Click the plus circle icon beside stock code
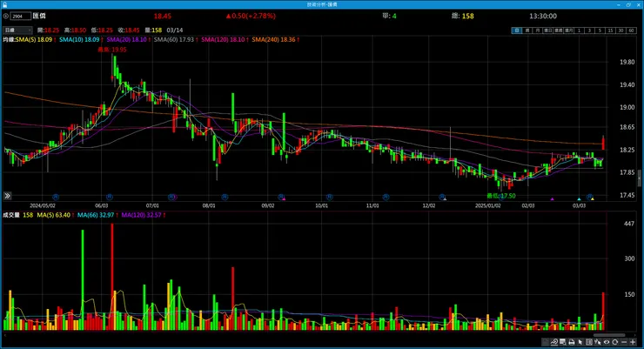The image size is (644, 349). point(6,16)
